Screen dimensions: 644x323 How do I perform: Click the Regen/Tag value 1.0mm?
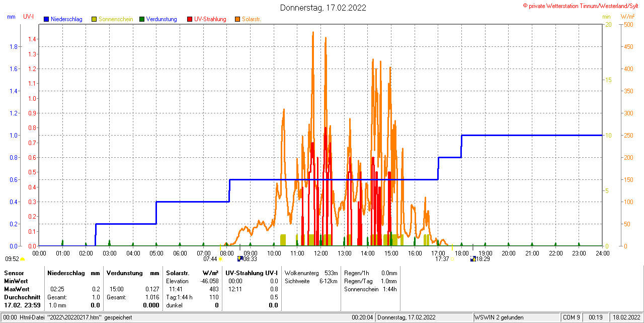(388, 281)
